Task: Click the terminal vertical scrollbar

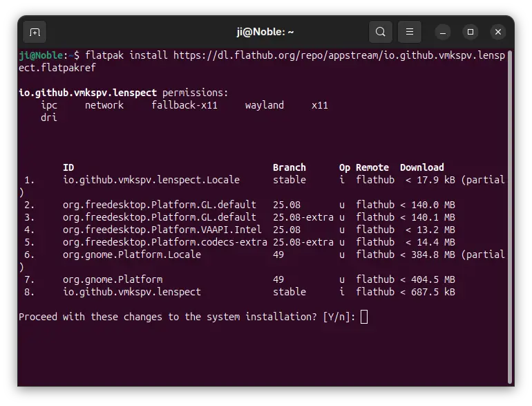Action: click(510, 207)
